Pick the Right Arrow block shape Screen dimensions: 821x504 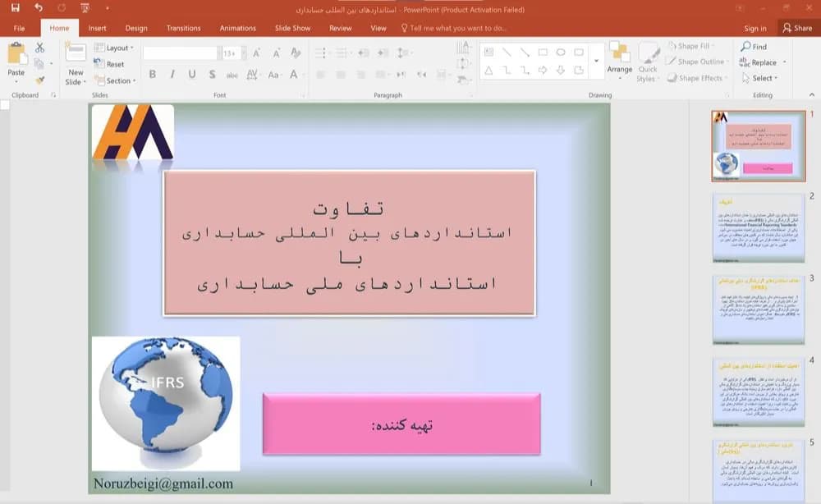[x=543, y=70]
